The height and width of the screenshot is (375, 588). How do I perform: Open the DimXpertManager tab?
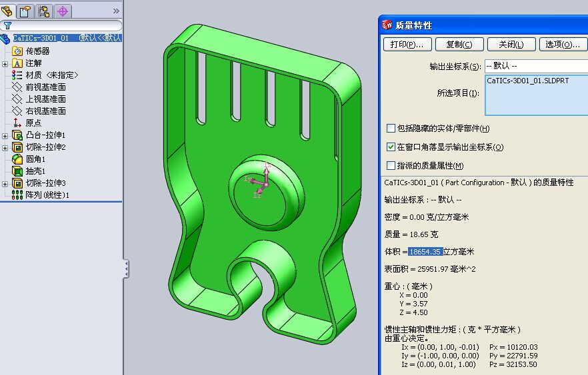click(x=63, y=10)
